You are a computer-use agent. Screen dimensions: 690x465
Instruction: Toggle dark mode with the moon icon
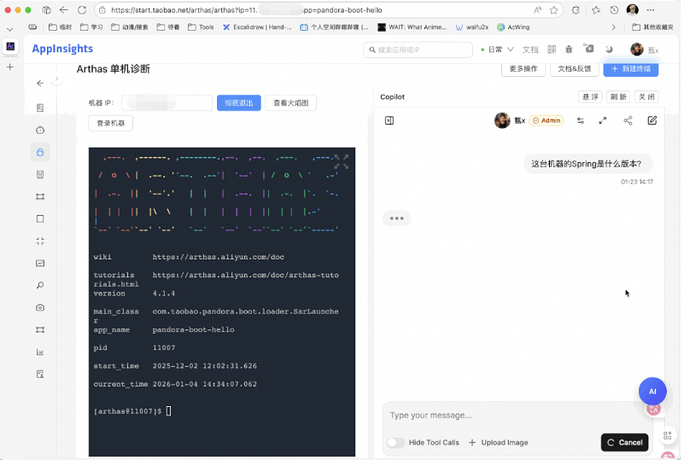pyautogui.click(x=609, y=49)
